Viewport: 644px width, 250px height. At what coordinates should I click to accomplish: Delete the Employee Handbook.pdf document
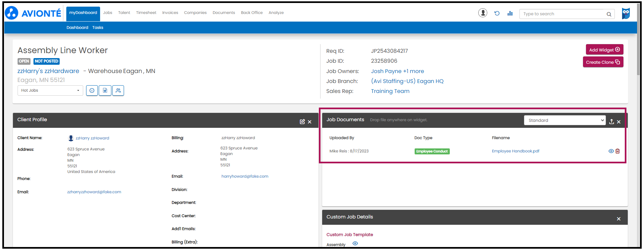(617, 151)
